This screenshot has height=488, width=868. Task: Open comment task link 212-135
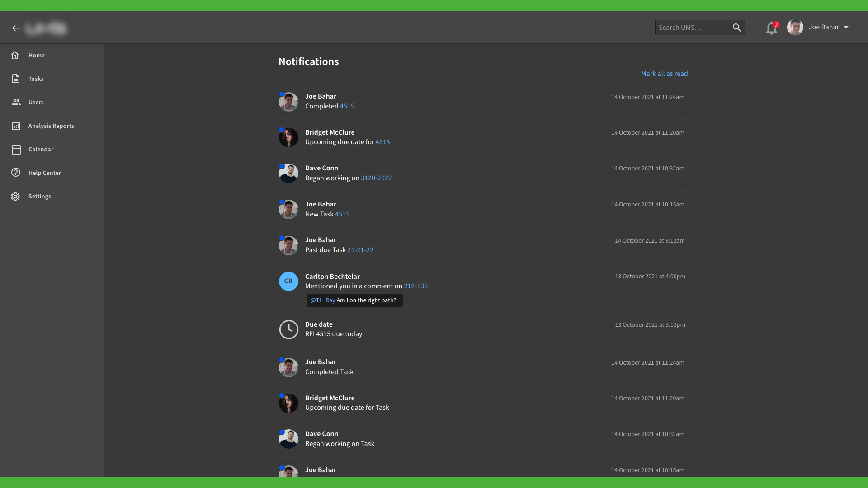pyautogui.click(x=415, y=286)
